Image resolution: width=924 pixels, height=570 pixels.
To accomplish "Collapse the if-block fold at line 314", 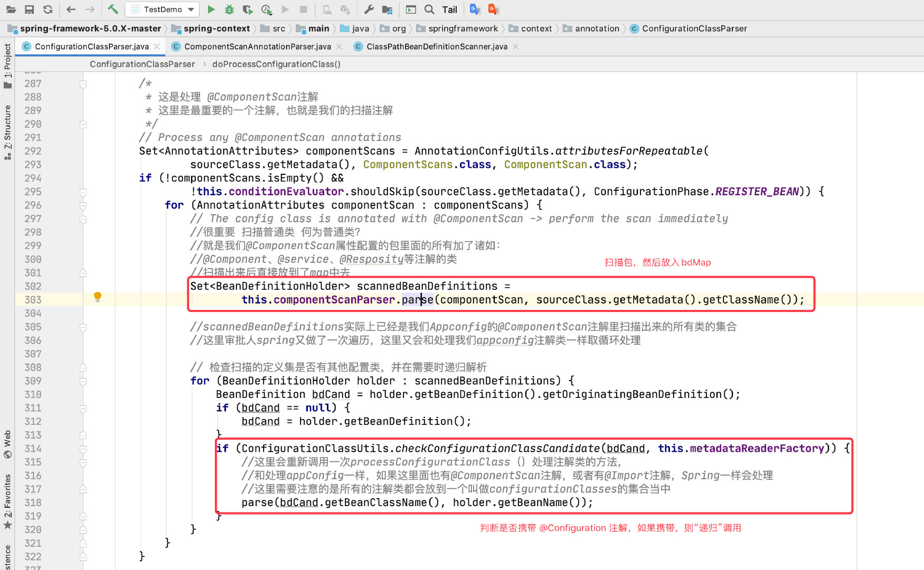I will click(x=83, y=449).
